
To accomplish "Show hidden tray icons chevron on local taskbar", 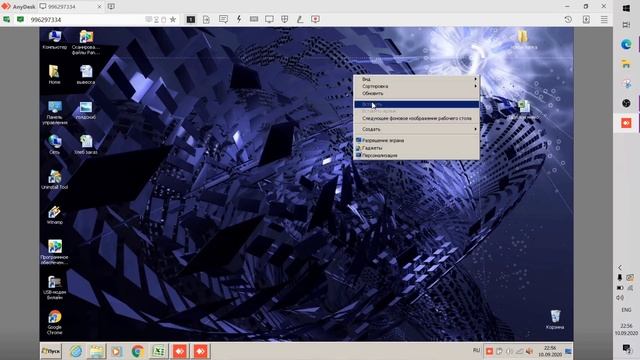I will (620, 268).
